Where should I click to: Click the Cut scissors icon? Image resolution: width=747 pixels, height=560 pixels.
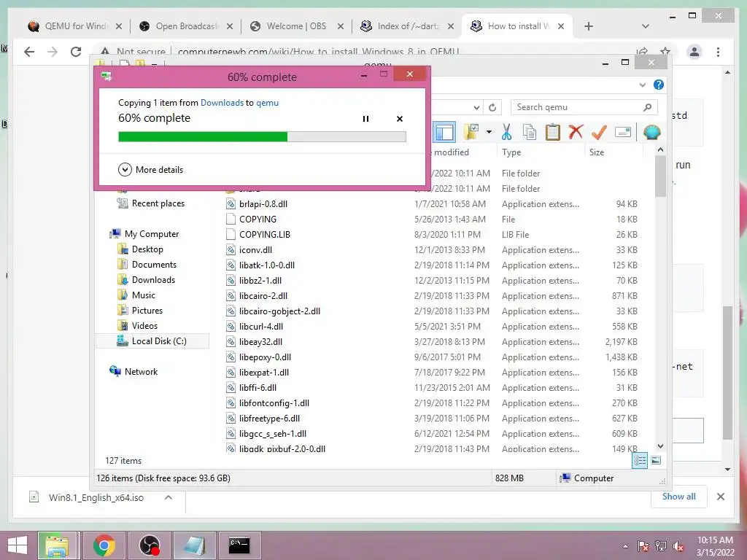(x=506, y=132)
